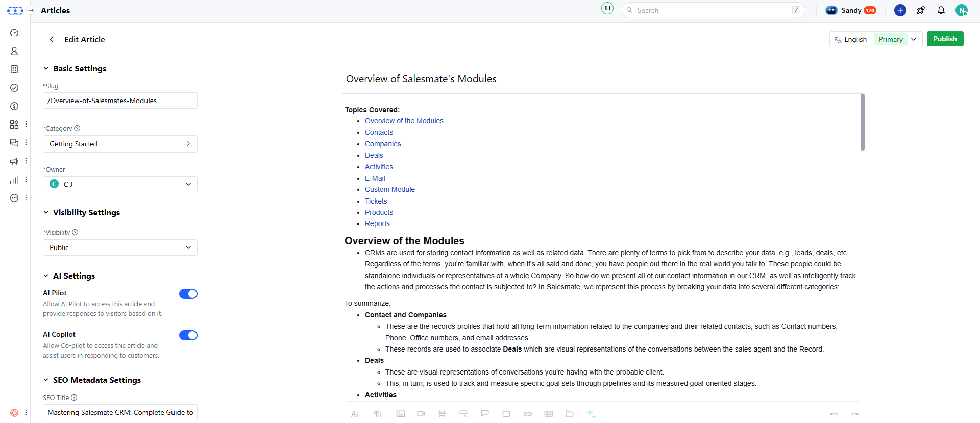Open AI sparkle assistant in editor toolbar
This screenshot has width=980, height=423.
[591, 414]
